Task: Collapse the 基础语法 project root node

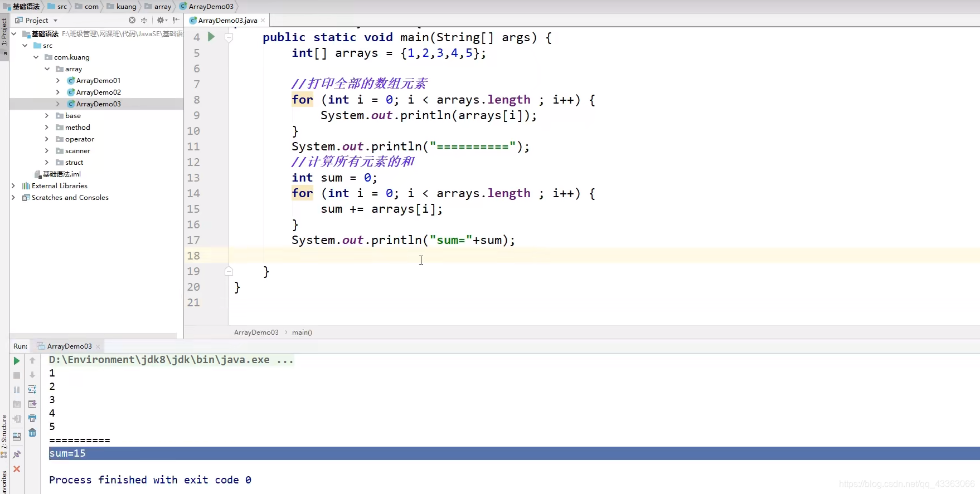Action: 13,33
